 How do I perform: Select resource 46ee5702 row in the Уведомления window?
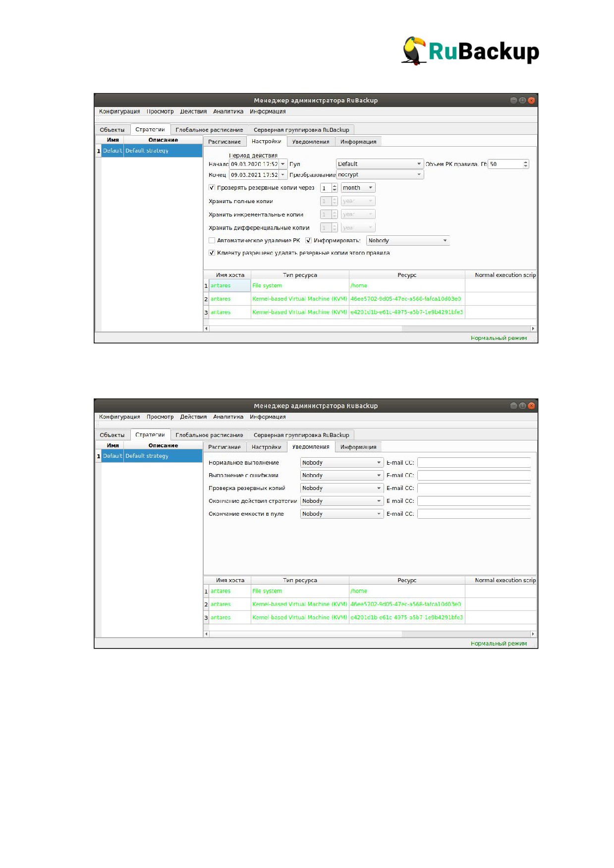point(370,604)
